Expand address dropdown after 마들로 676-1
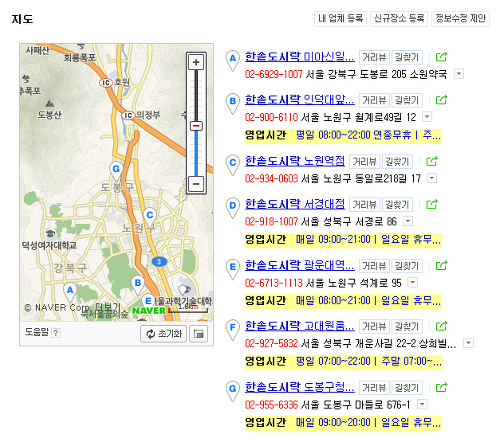500x438 pixels. pyautogui.click(x=422, y=404)
